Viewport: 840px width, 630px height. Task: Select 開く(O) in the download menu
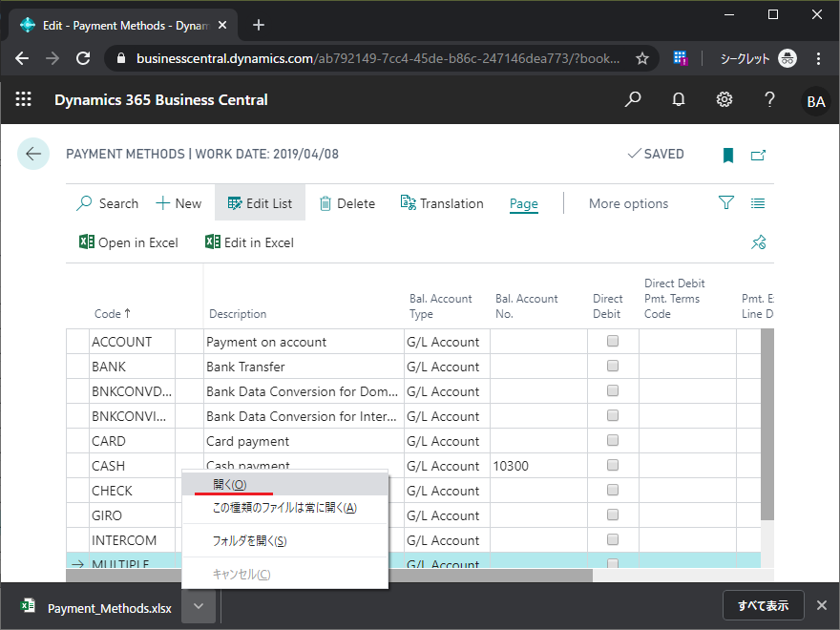pos(285,484)
